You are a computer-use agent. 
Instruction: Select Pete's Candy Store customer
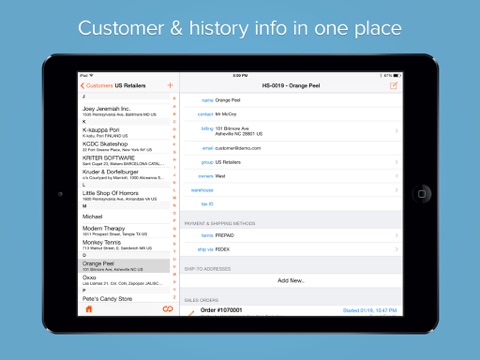(124, 299)
